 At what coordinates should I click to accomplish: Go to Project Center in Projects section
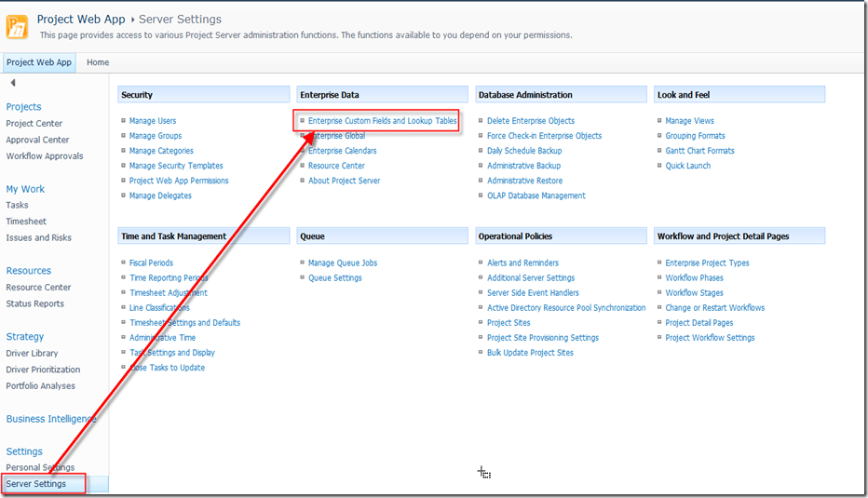[x=34, y=124]
